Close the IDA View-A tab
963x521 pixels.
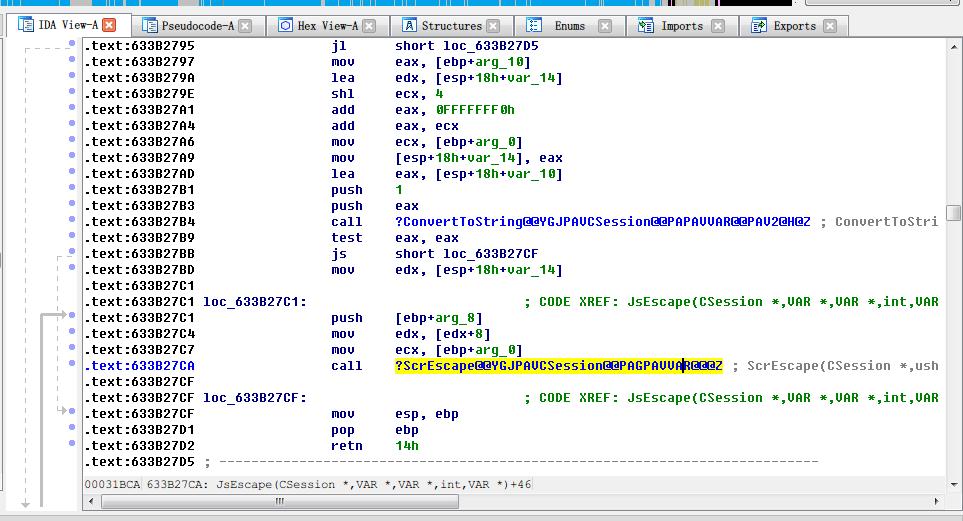tap(109, 25)
